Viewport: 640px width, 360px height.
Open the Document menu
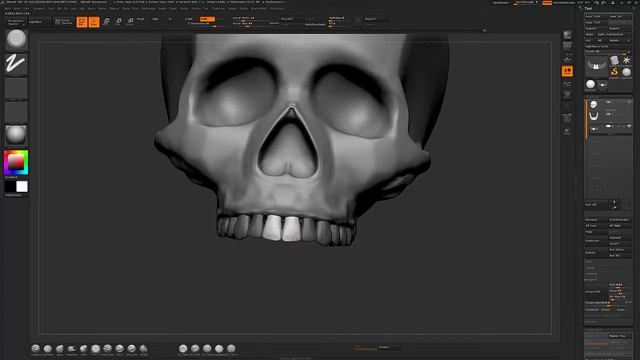coord(39,8)
